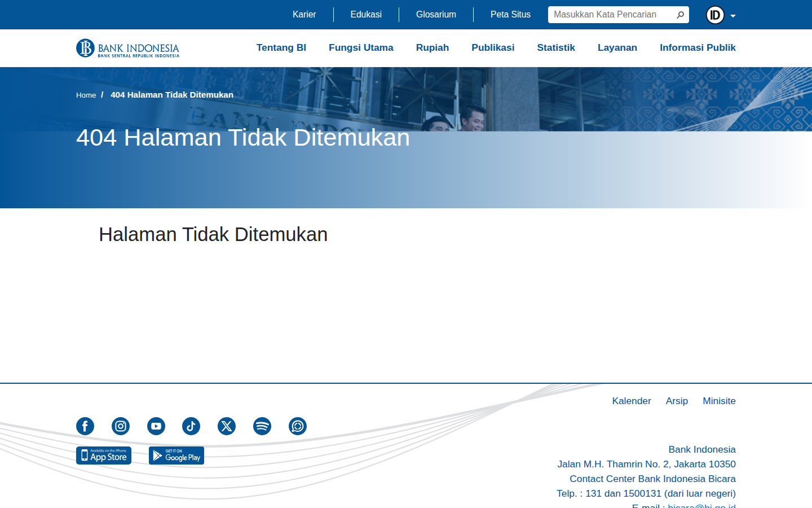
Task: Open the Kalender footer link
Action: 632,401
